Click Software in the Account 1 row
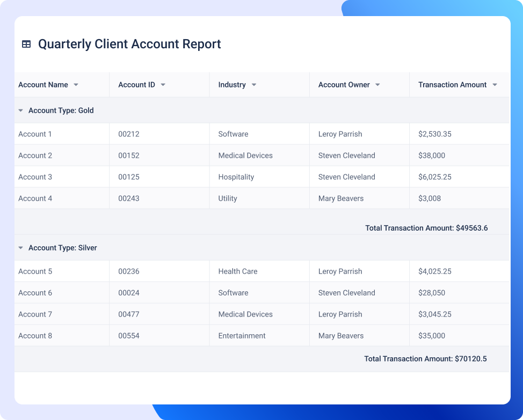 (x=233, y=134)
